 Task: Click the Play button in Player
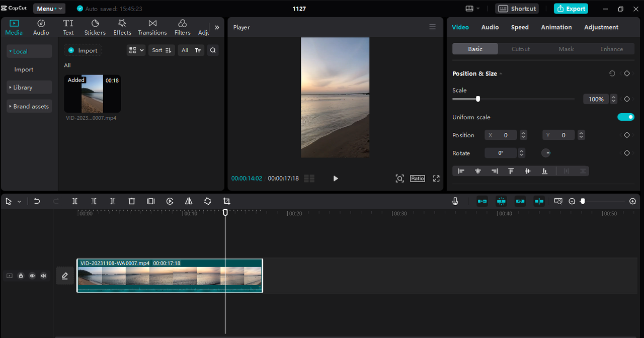point(336,179)
